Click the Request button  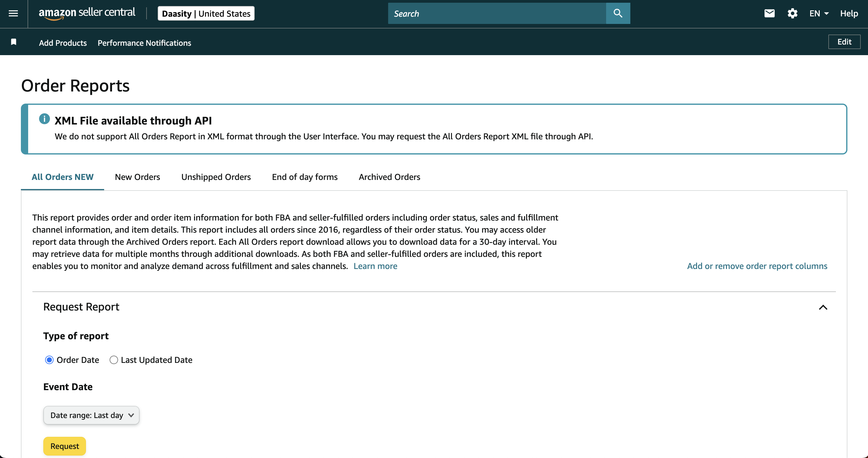64,446
